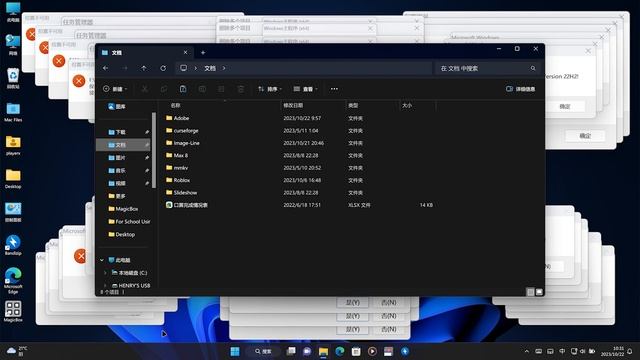Select MagicBox folder in sidebar

coord(124,209)
